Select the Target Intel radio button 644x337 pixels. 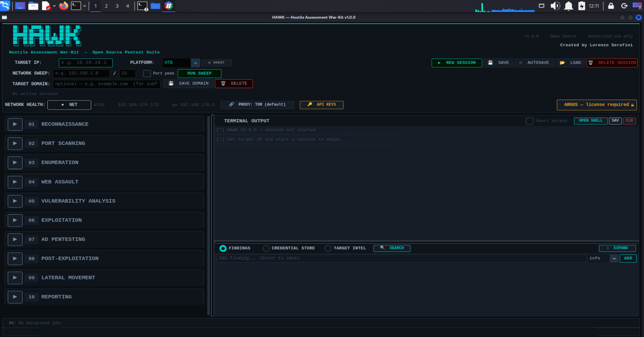[x=328, y=248]
